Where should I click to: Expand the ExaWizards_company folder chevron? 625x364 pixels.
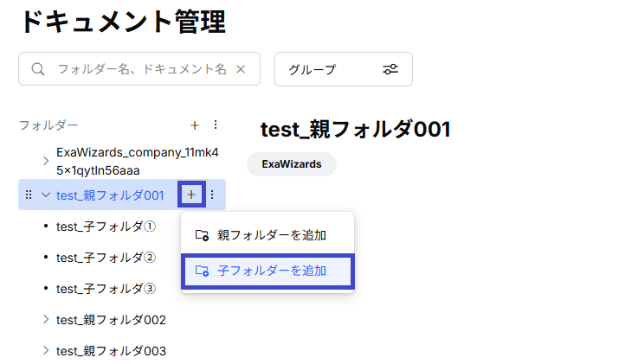(x=46, y=161)
